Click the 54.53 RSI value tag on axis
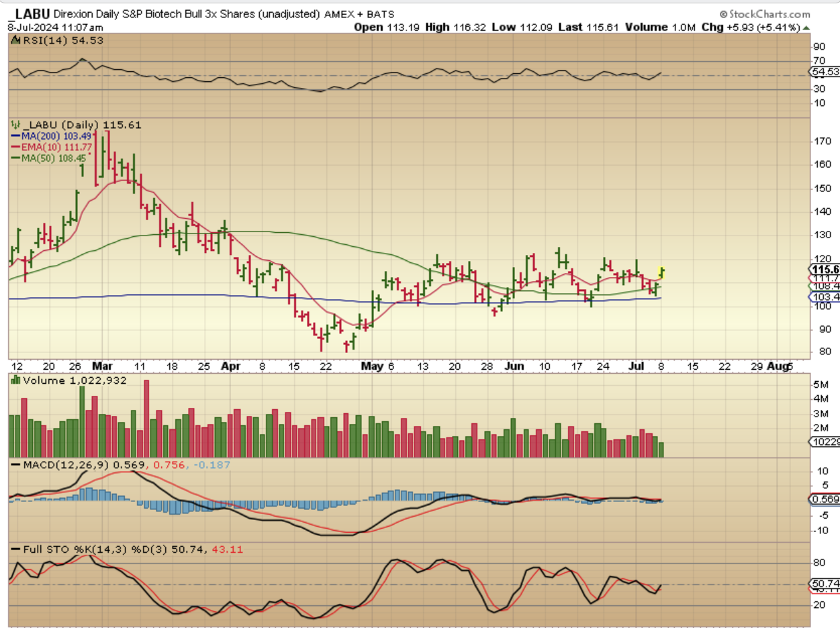Viewport: 840px width, 628px height. click(x=825, y=70)
